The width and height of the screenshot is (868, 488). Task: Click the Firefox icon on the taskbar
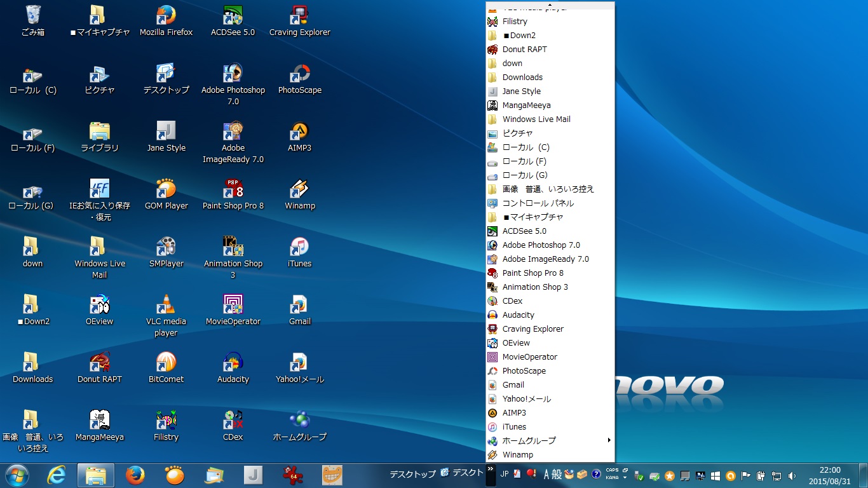point(135,475)
